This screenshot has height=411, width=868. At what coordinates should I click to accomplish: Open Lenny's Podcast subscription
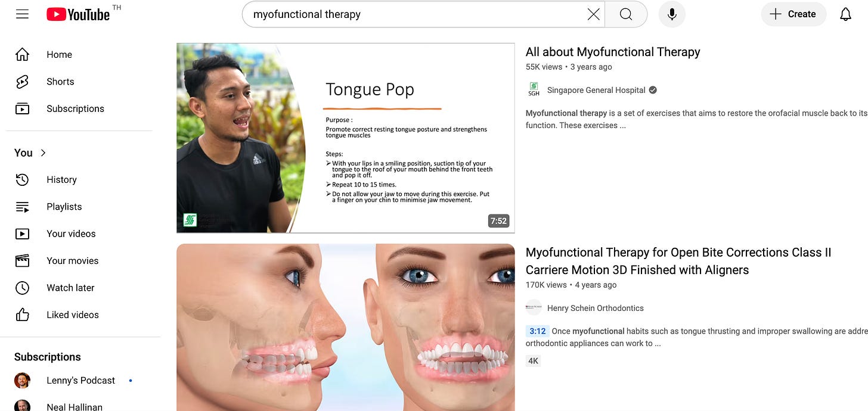[x=80, y=380]
